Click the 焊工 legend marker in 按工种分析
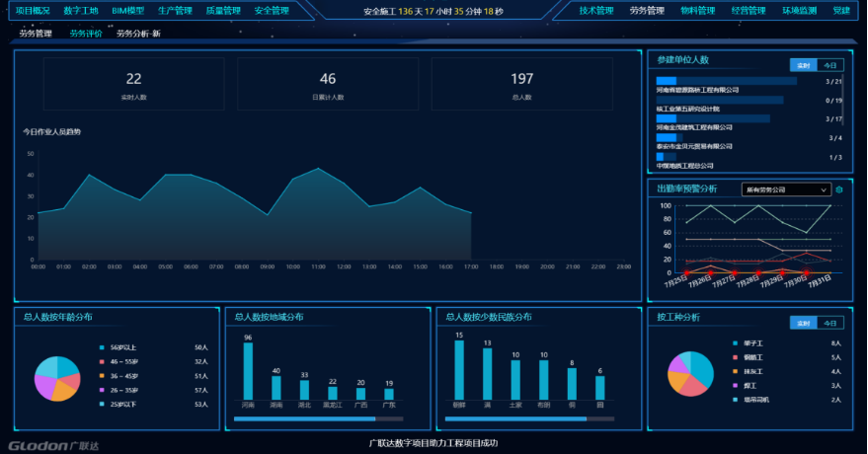Screen dimensions: 868x454 [x=734, y=385]
